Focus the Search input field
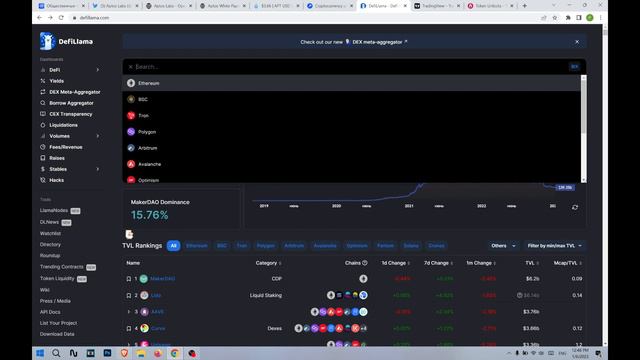The width and height of the screenshot is (640, 360). coord(351,67)
